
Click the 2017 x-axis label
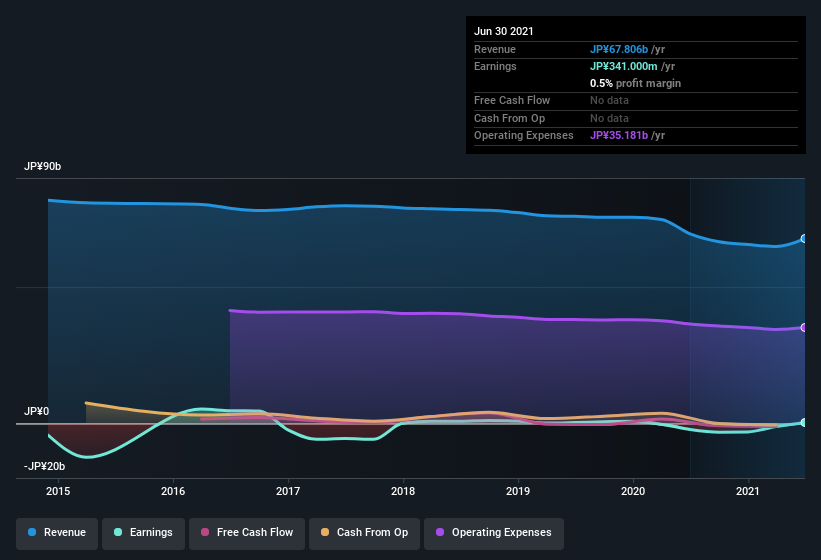coord(288,491)
